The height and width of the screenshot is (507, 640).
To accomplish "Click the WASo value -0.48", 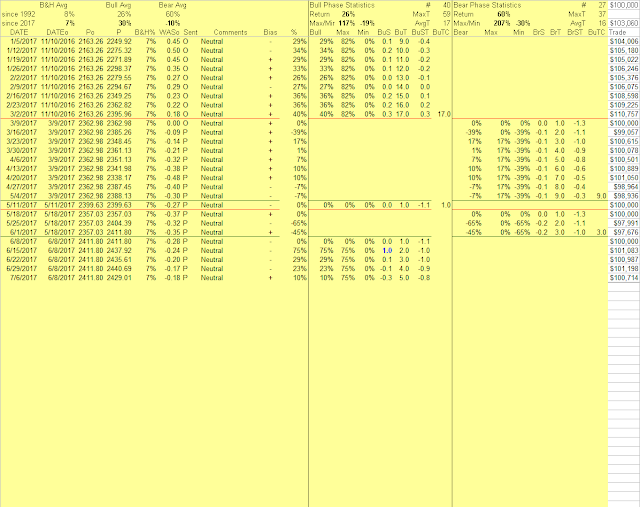I will (172, 178).
